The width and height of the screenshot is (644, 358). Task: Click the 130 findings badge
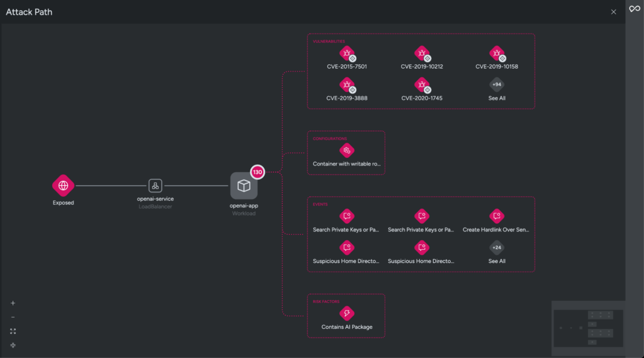click(258, 172)
